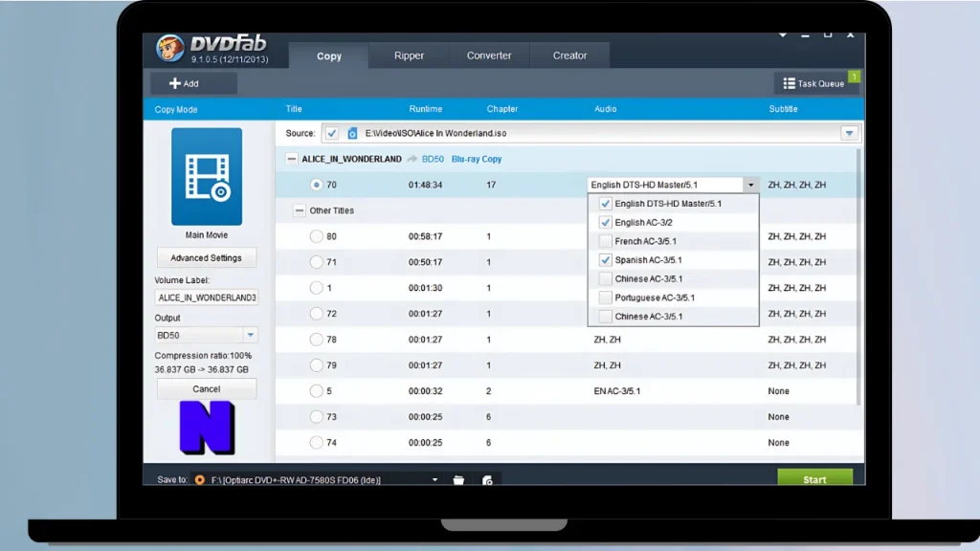This screenshot has height=551, width=980.
Task: Click the Subtitle column header
Action: tap(783, 109)
